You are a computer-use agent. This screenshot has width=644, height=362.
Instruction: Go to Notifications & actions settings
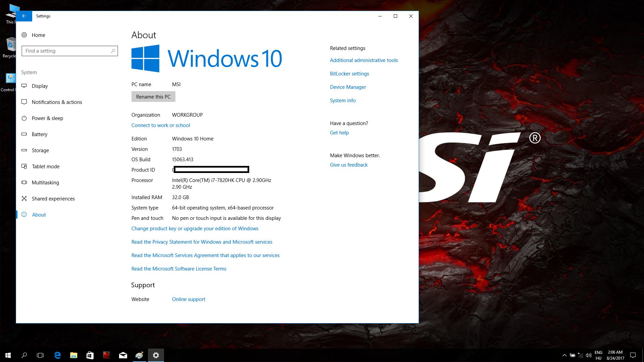(57, 102)
